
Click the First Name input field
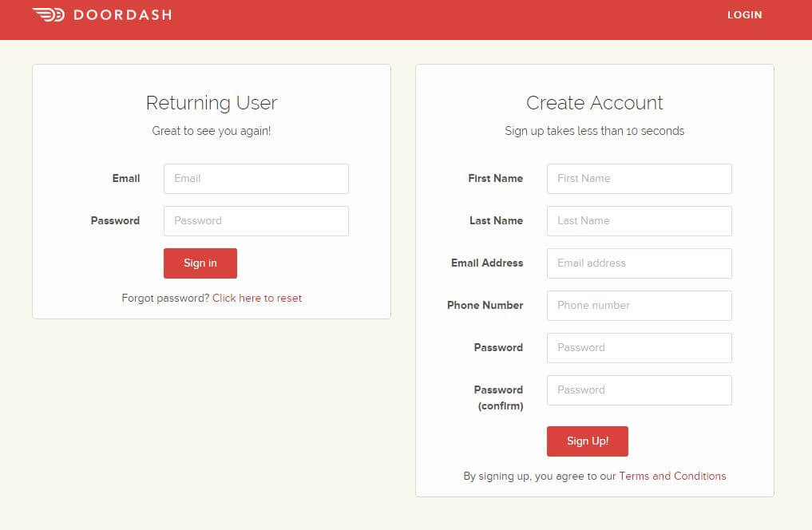coord(639,178)
